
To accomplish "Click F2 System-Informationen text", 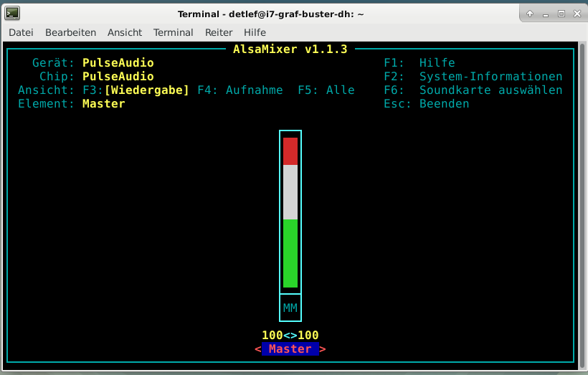I will (x=473, y=77).
